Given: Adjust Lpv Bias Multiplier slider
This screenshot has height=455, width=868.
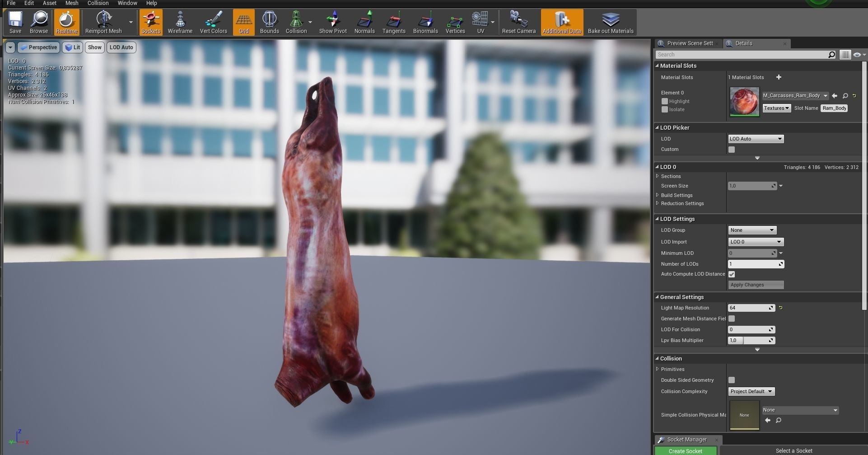Looking at the screenshot, I should [751, 340].
